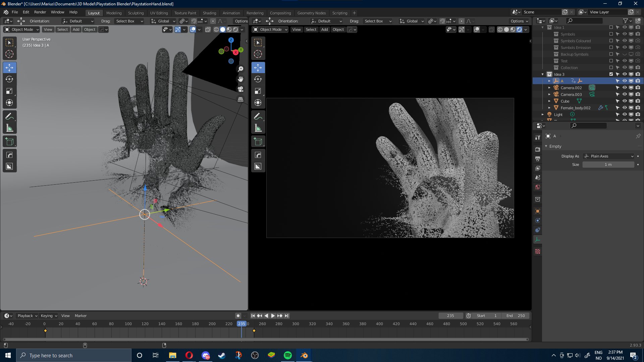Play the animation
644x362 pixels.
pyautogui.click(x=273, y=316)
